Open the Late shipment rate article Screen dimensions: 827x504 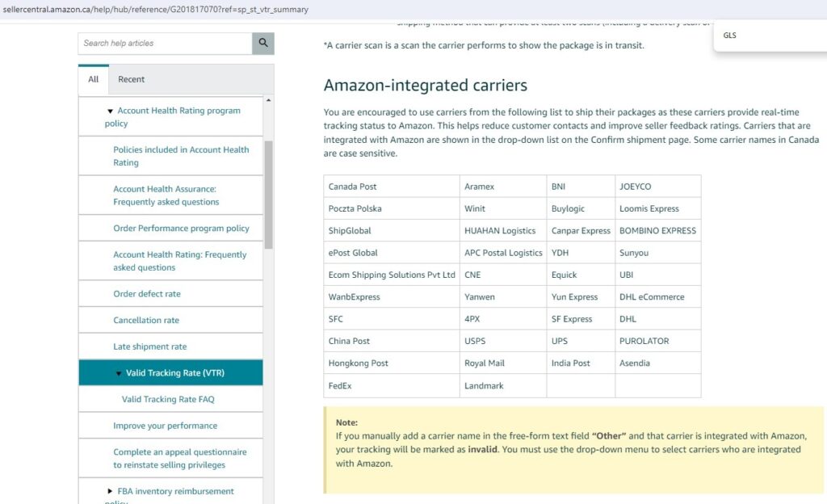click(149, 346)
